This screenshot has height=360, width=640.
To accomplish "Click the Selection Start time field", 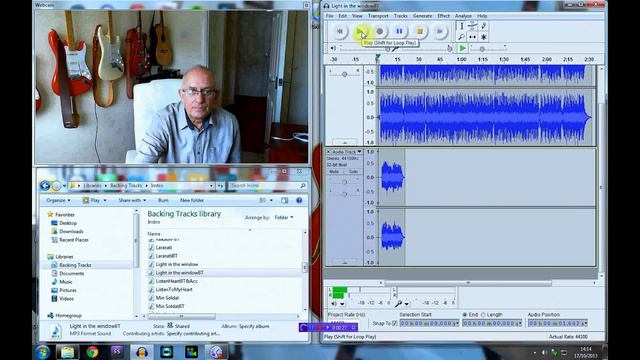I will tap(429, 323).
